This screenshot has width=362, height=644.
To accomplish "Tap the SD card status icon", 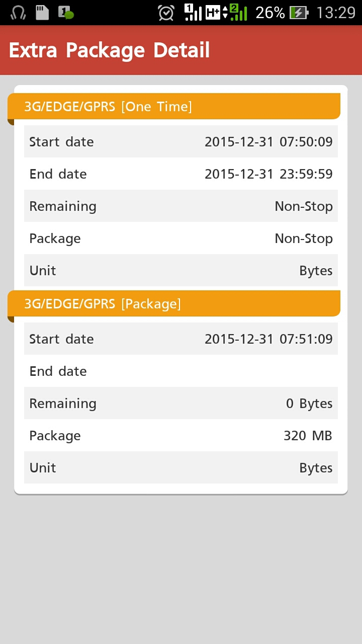I will (x=42, y=12).
